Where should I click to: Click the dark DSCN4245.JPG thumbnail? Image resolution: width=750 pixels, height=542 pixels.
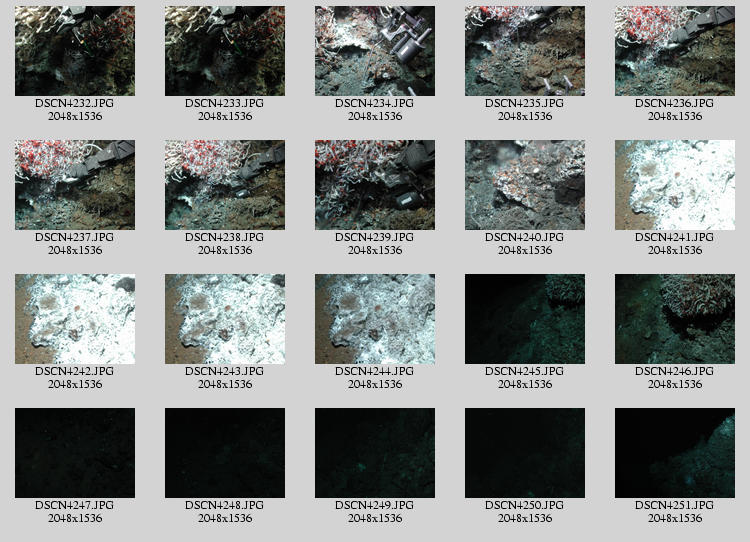(x=525, y=319)
